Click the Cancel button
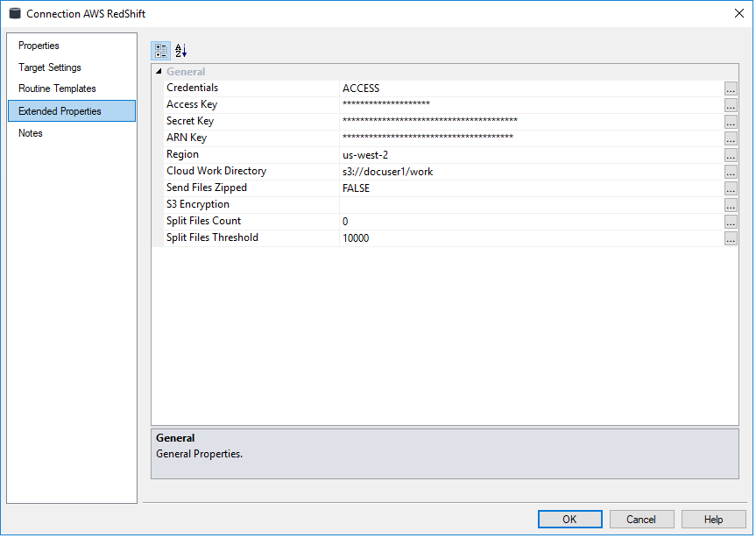Screen dimensions: 756x538 point(641,520)
